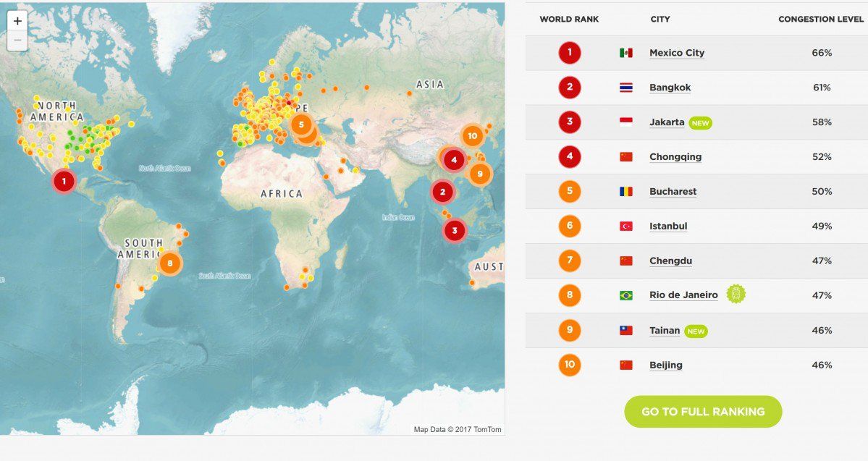Screen dimensions: 868x461
Task: Select map marker 8 in South America
Action: pos(169,263)
